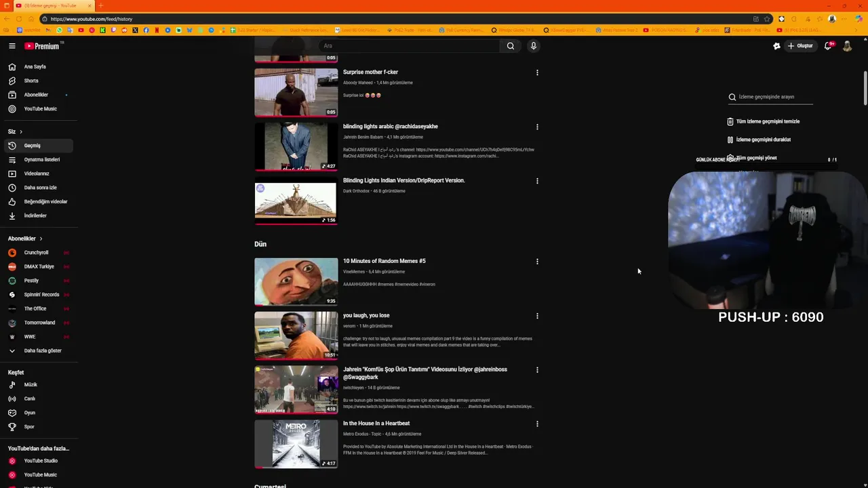Screen dimensions: 868x488
Task: Expand Daha fazla göster subscriptions
Action: click(x=38, y=351)
